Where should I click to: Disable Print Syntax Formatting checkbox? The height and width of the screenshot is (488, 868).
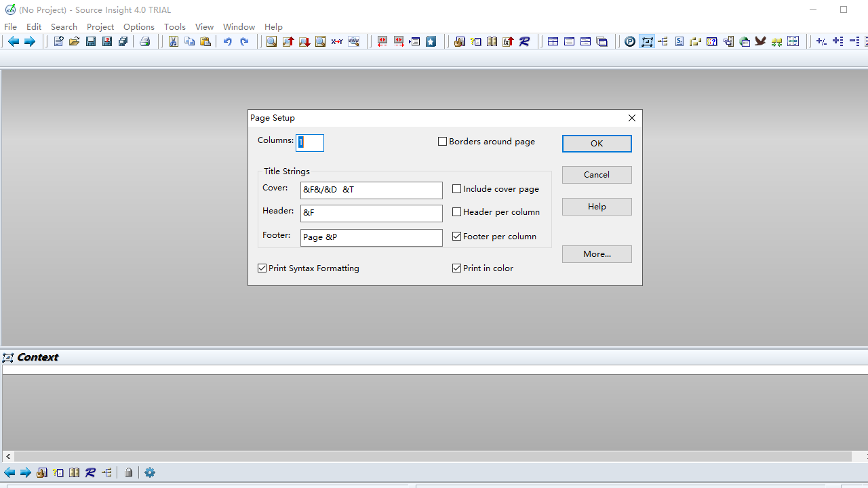(262, 268)
